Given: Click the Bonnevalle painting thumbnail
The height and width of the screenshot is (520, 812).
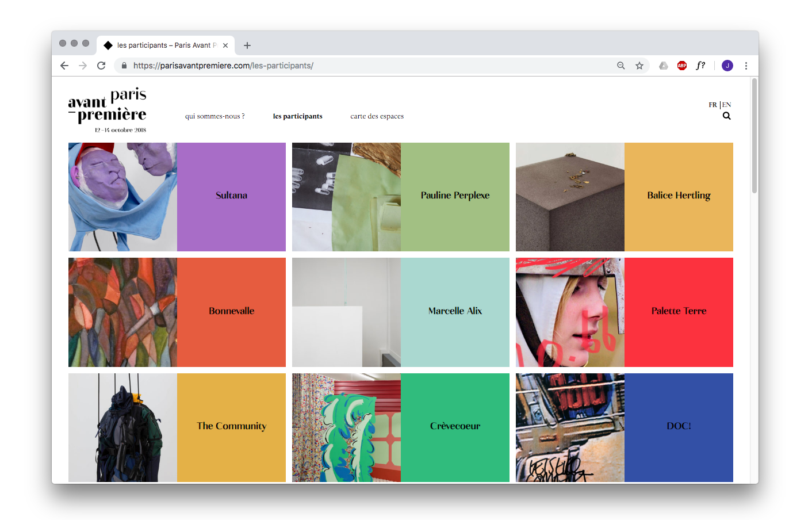Looking at the screenshot, I should click(122, 312).
